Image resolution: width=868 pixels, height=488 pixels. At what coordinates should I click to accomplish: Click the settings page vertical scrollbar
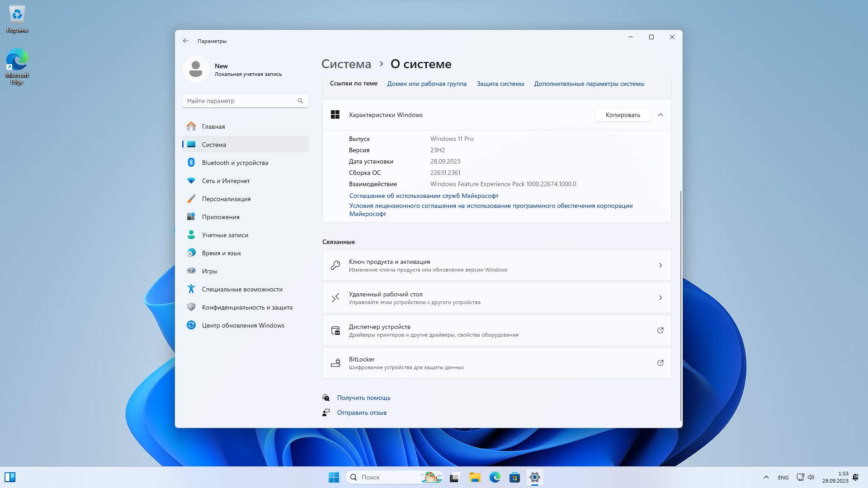coord(680,305)
